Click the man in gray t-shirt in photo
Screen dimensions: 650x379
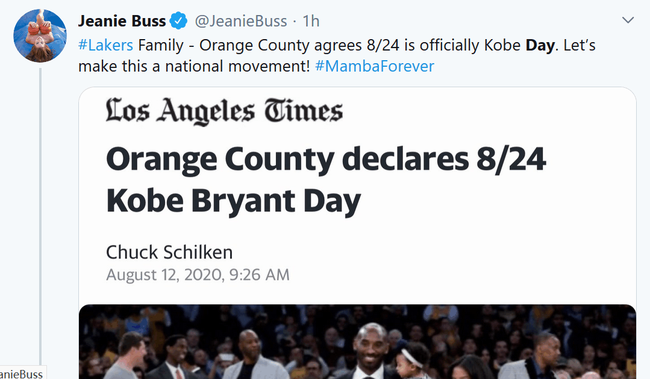tap(129, 356)
